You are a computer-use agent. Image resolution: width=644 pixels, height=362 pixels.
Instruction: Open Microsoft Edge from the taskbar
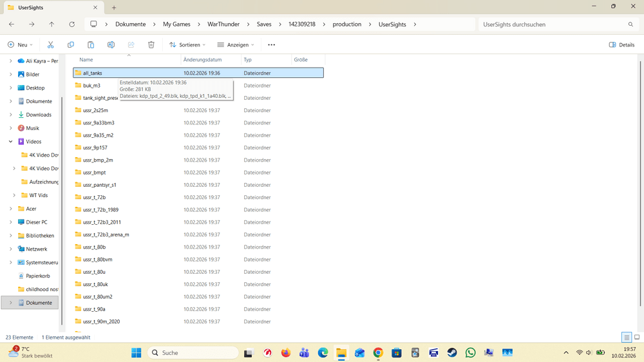pos(323,352)
